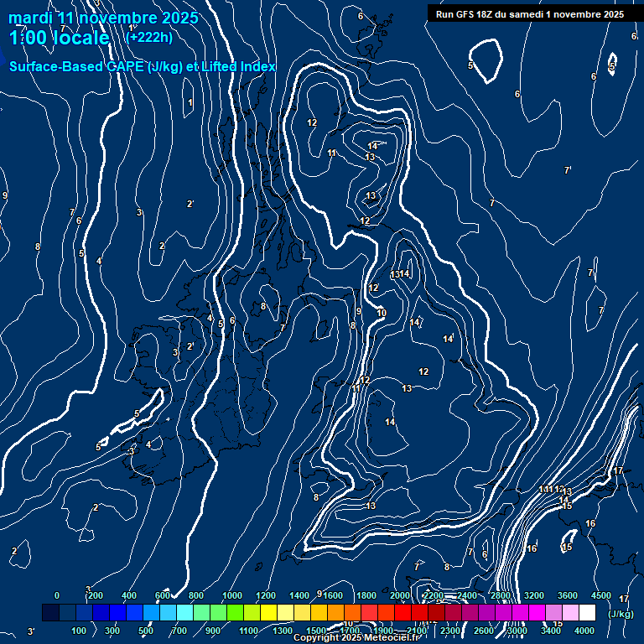The image size is (644, 644).
Task: Click the 'Run GFS 18Z' info banner
Action: (529, 14)
